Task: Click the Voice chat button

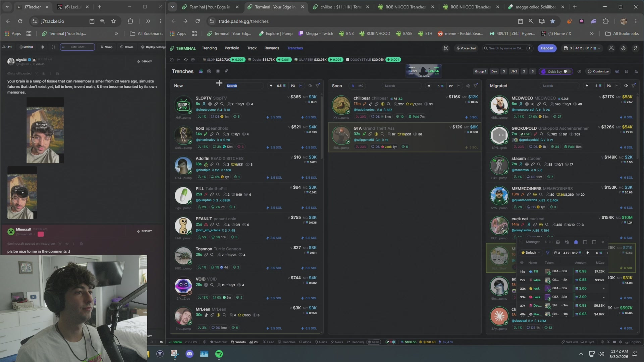Action: click(x=466, y=48)
